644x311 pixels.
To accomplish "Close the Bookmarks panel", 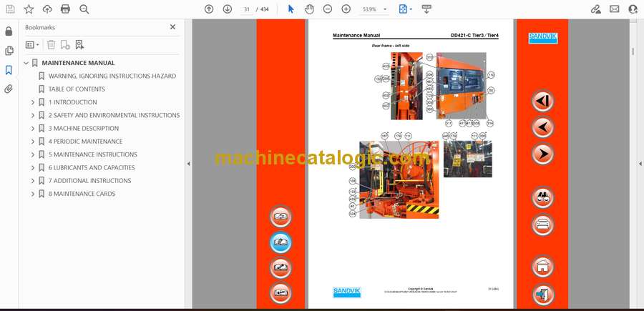I will (x=172, y=27).
